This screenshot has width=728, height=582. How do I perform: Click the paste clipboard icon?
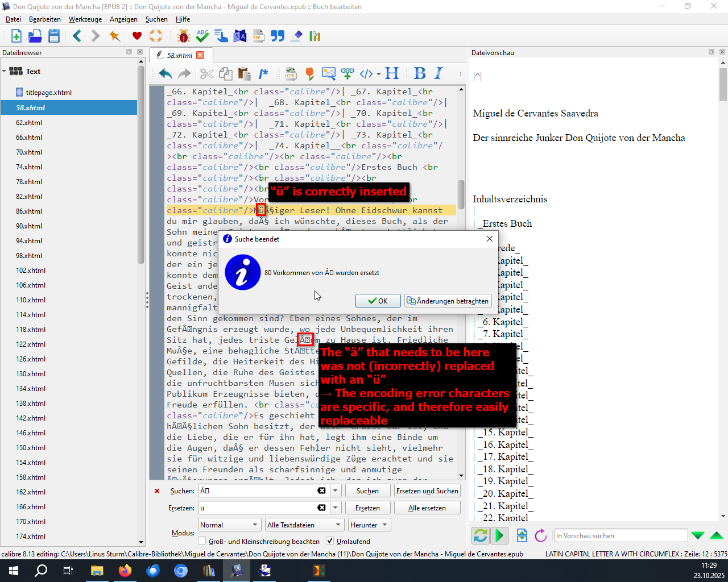(x=245, y=74)
